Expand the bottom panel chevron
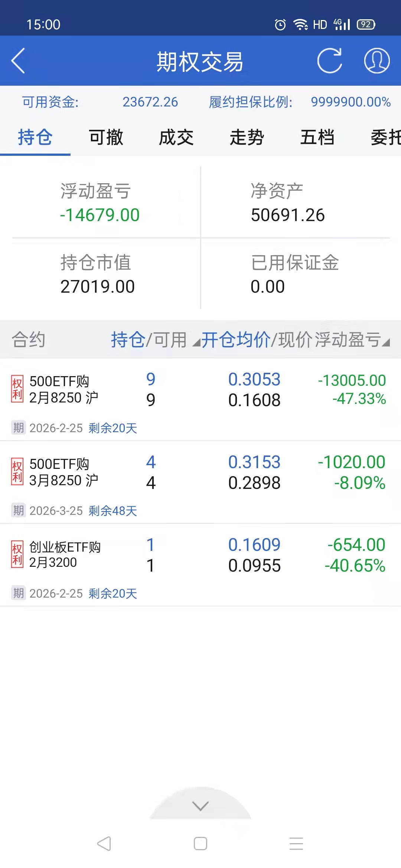This screenshot has width=401, height=868. pyautogui.click(x=200, y=806)
